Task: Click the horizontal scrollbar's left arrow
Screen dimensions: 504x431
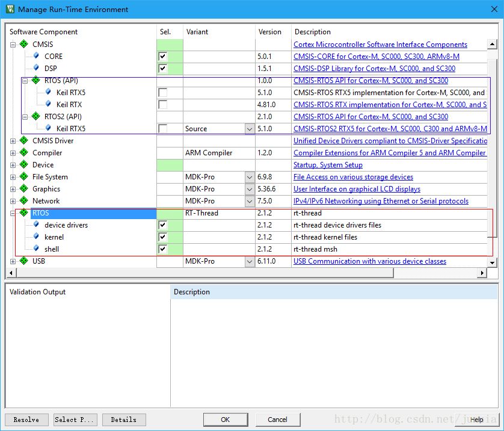Action: (x=11, y=273)
